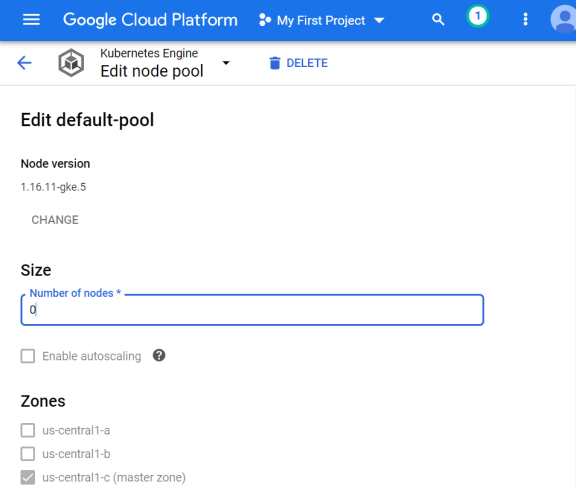The width and height of the screenshot is (576, 490).
Task: Click the Google Cloud Platform logo text
Action: (150, 20)
